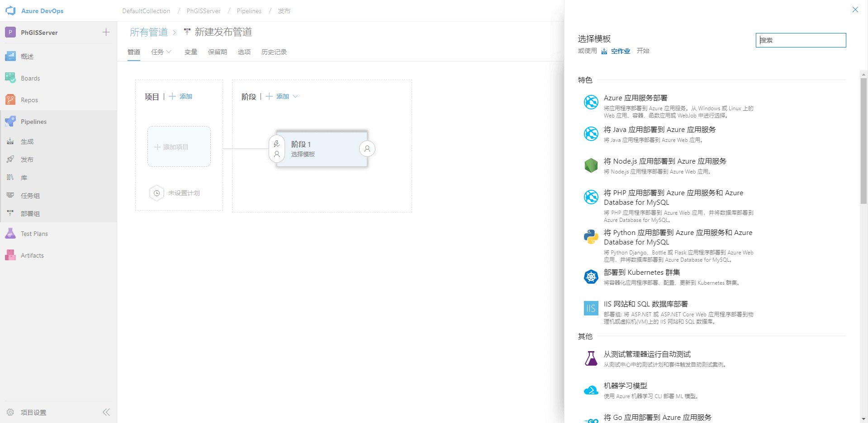Click the 未设置计划 schedule clock icon
The height and width of the screenshot is (423, 868).
[x=157, y=193]
